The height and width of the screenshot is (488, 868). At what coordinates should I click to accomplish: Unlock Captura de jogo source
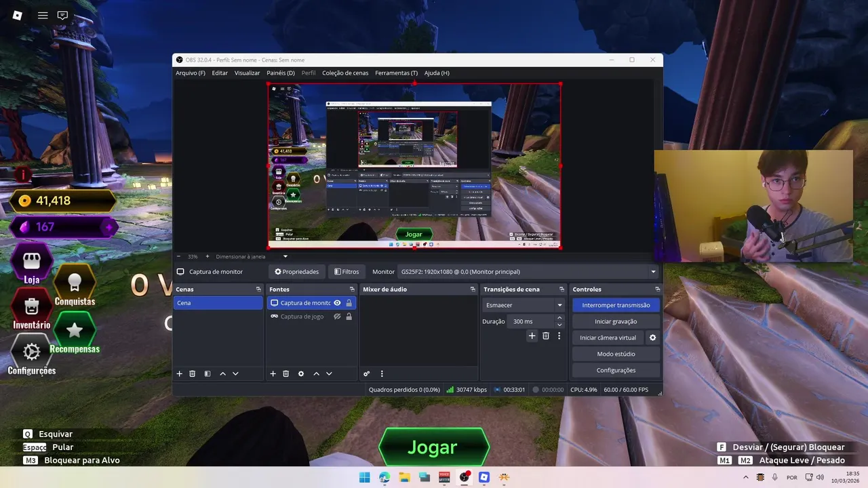click(x=349, y=317)
